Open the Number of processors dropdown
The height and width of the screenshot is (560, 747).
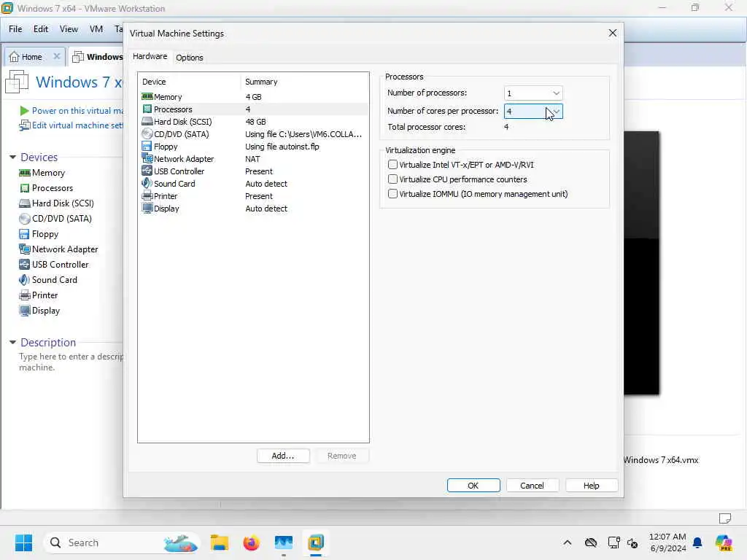(533, 93)
